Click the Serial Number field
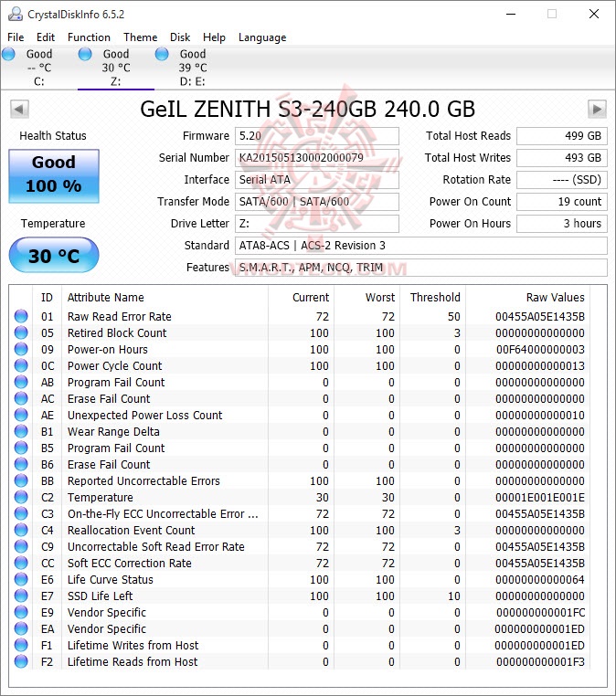 tap(316, 158)
